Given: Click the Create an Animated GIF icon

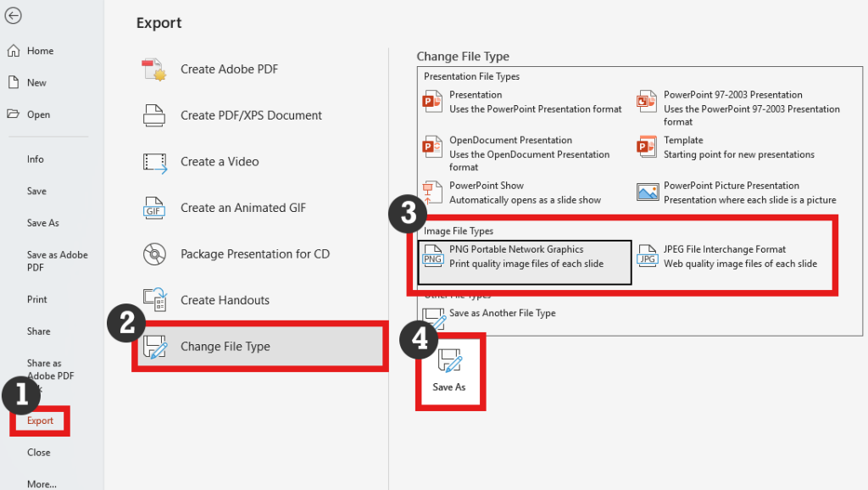Looking at the screenshot, I should pos(154,208).
